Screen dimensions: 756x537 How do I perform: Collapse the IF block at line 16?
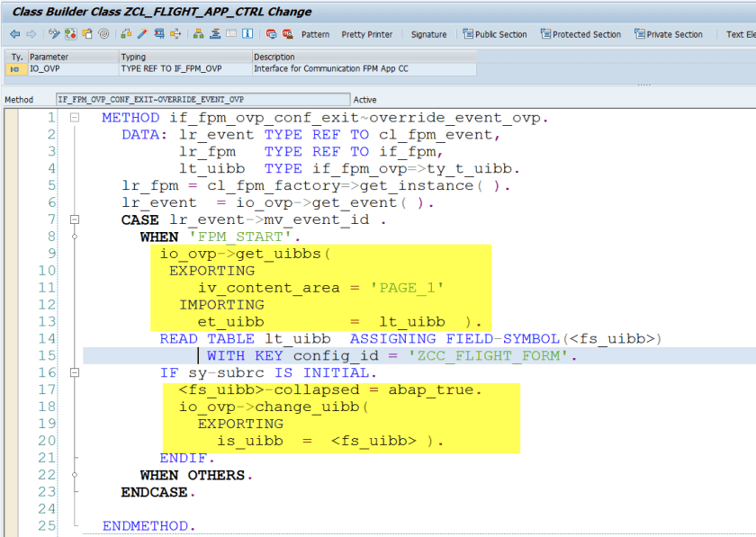[x=74, y=372]
